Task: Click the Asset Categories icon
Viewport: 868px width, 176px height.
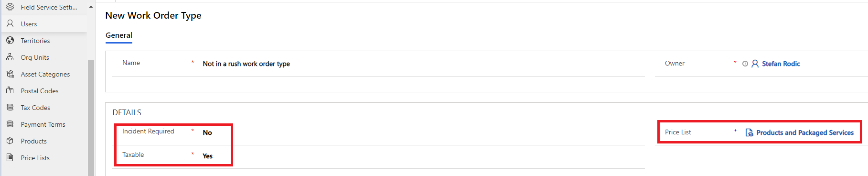Action: (x=10, y=74)
